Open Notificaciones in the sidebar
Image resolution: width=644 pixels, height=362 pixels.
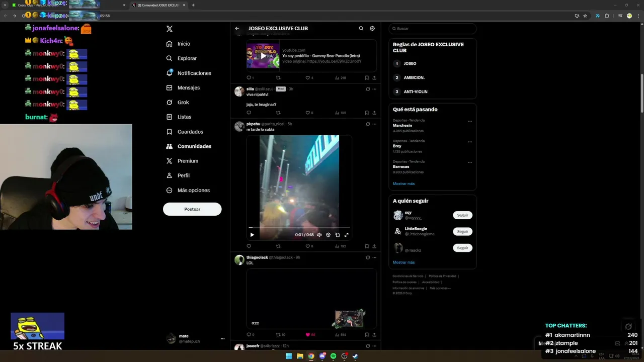coord(189,73)
